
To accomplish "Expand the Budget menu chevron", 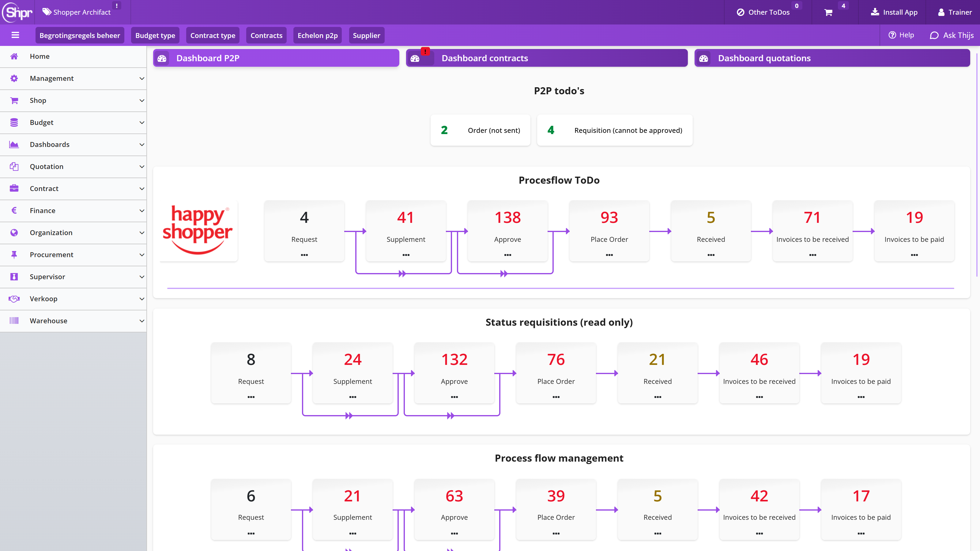I will coord(141,122).
